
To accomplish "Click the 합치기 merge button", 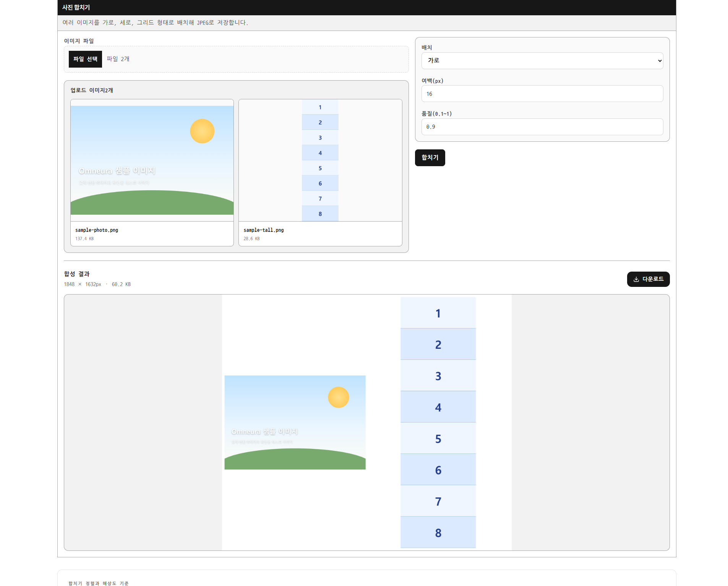I will [430, 158].
